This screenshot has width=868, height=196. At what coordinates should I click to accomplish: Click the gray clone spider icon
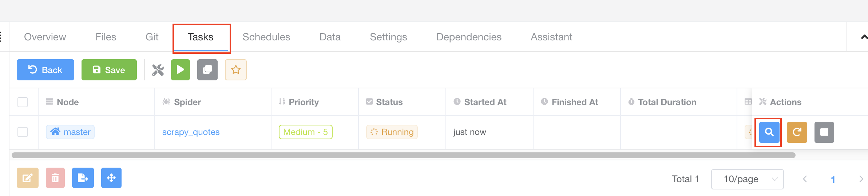207,70
